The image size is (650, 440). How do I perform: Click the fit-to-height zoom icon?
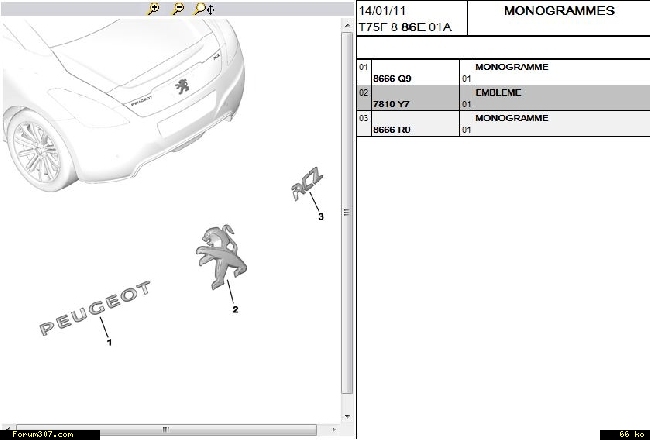click(x=201, y=9)
